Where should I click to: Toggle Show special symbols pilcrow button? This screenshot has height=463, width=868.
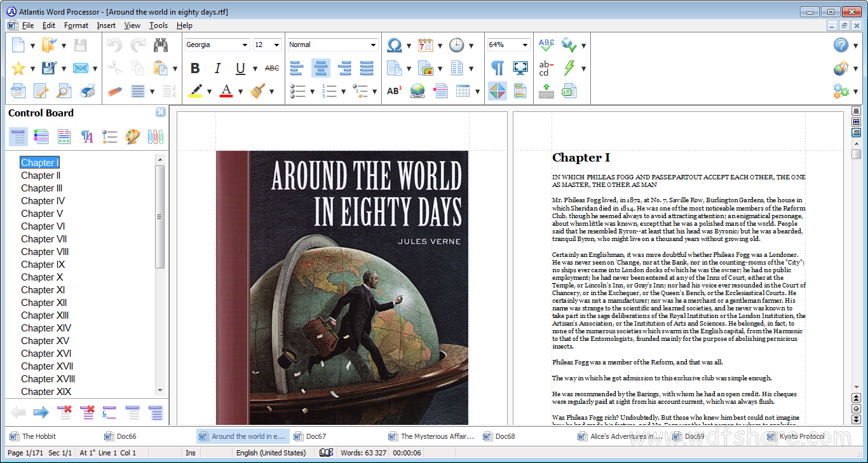(x=498, y=68)
